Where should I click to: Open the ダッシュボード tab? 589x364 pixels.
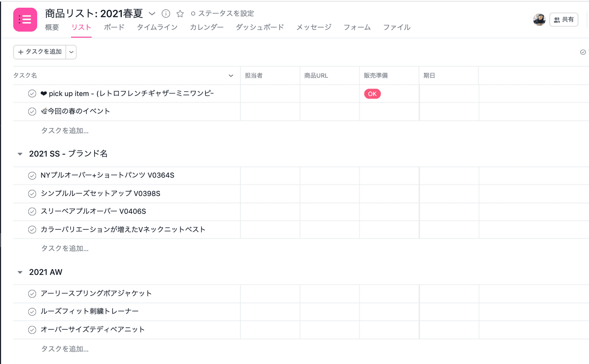(x=260, y=27)
